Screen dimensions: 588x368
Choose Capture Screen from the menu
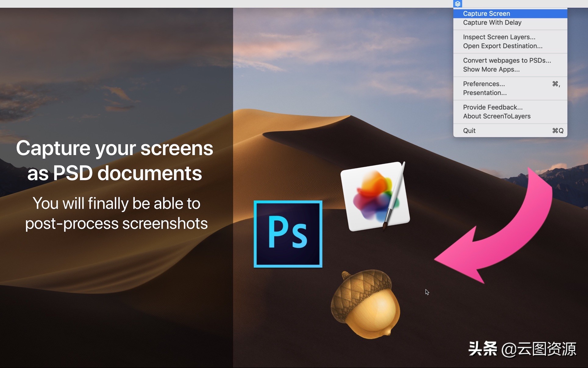pyautogui.click(x=510, y=13)
